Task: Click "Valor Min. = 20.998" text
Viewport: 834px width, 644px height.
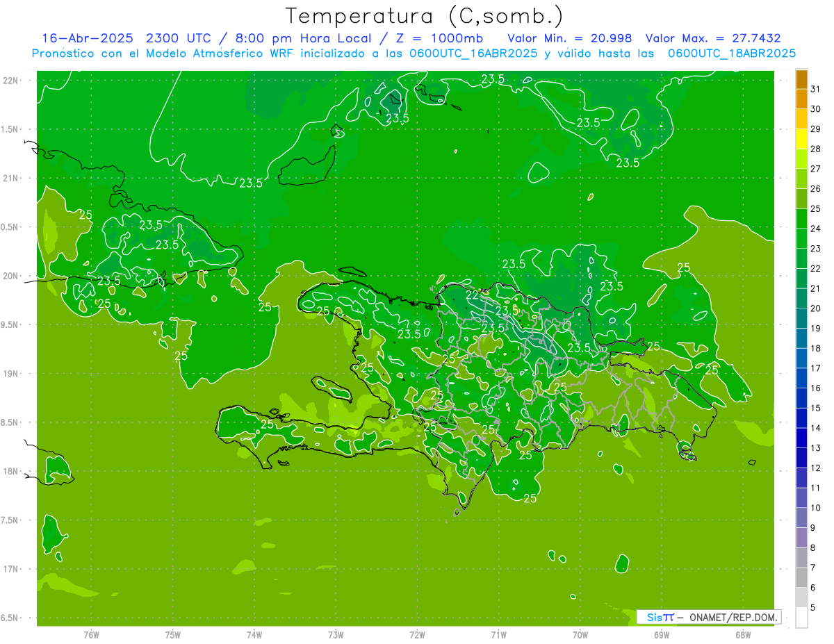Action: point(570,38)
